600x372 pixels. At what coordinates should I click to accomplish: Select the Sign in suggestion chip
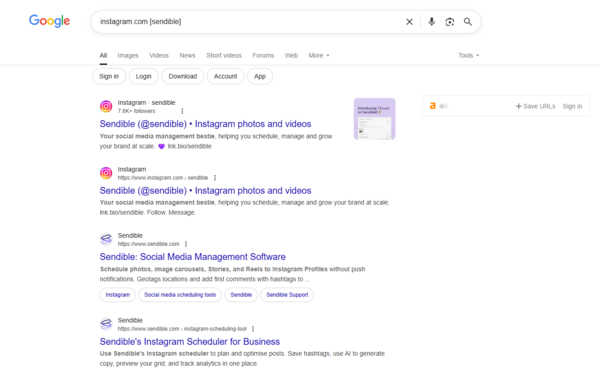tap(109, 77)
